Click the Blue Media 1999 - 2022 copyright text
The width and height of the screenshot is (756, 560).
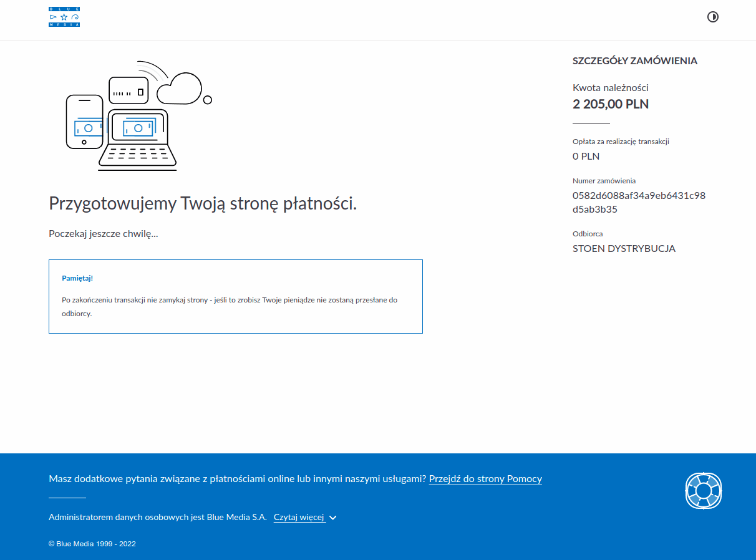pyautogui.click(x=92, y=544)
